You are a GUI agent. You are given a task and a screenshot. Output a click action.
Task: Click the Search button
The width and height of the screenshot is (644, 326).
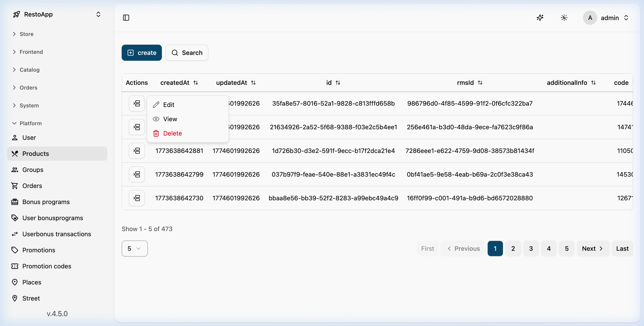coord(187,53)
